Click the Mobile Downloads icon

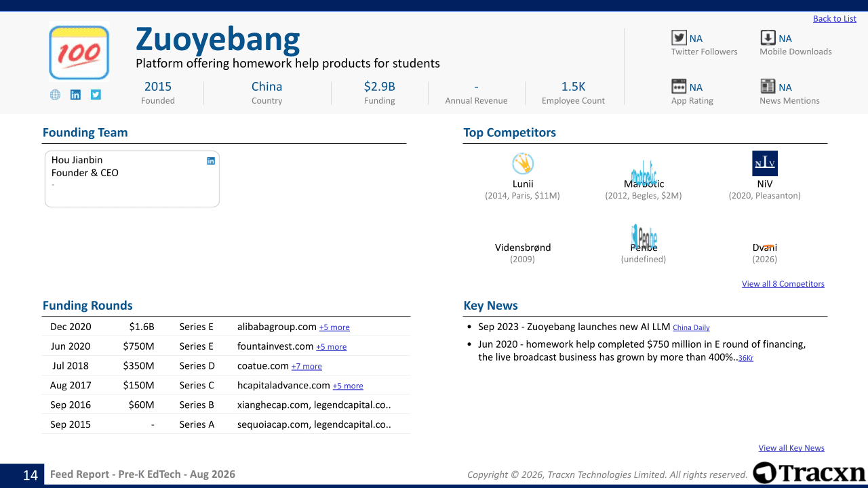coord(768,38)
